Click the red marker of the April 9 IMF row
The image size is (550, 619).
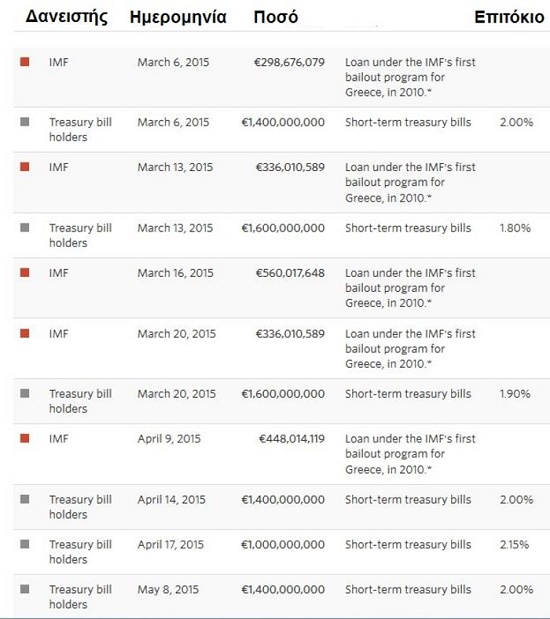24,438
